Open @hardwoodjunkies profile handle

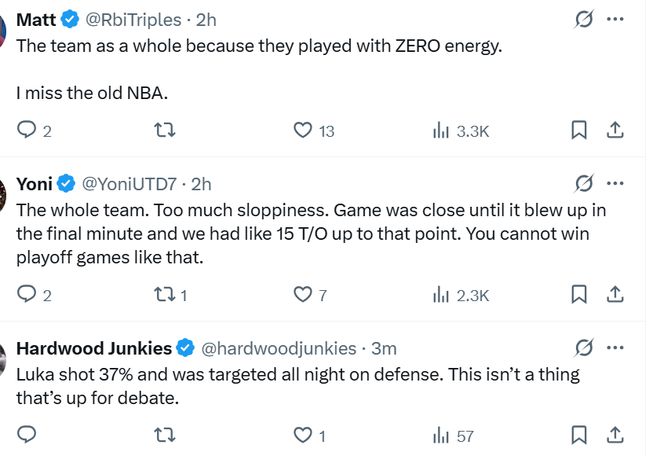point(279,348)
